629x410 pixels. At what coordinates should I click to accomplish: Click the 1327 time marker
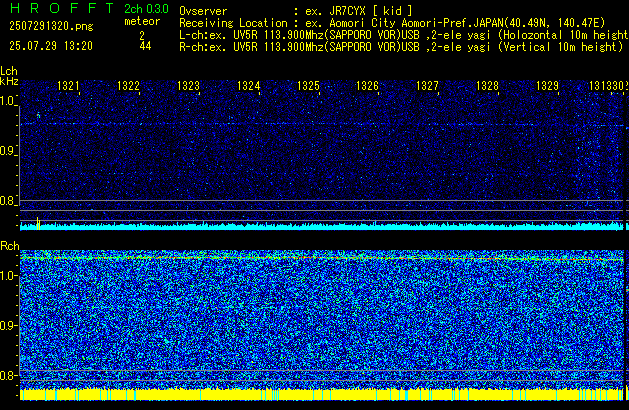pyautogui.click(x=427, y=86)
